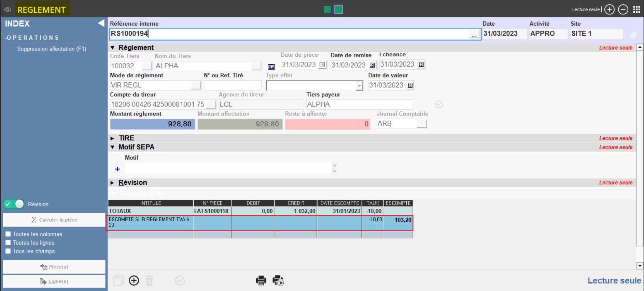The height and width of the screenshot is (291, 644).
Task: Open the Type effet dropdown
Action: (x=359, y=85)
